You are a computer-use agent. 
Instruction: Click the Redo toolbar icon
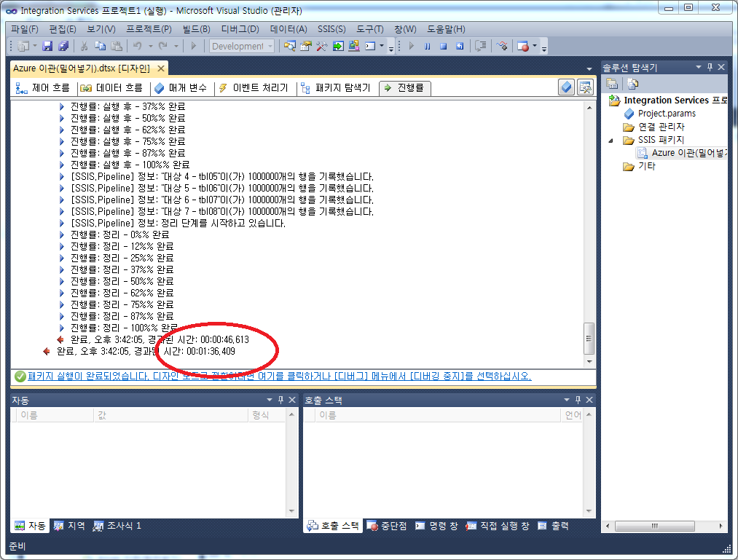[163, 46]
